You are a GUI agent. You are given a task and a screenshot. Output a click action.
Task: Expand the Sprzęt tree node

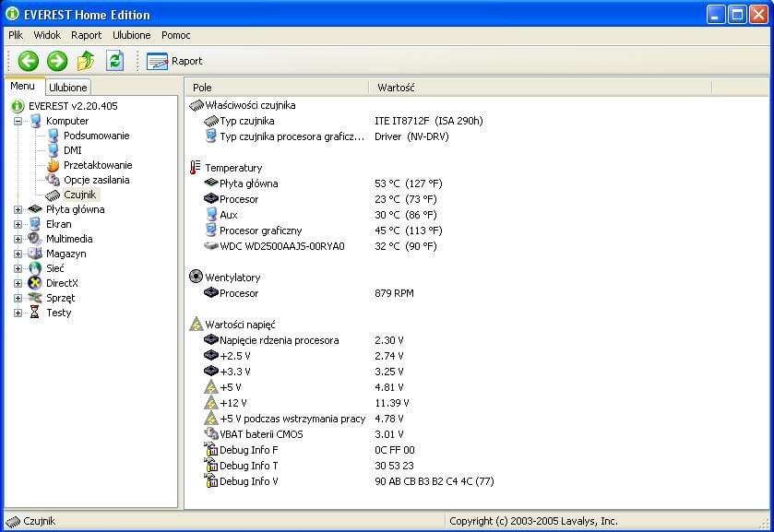(x=18, y=299)
